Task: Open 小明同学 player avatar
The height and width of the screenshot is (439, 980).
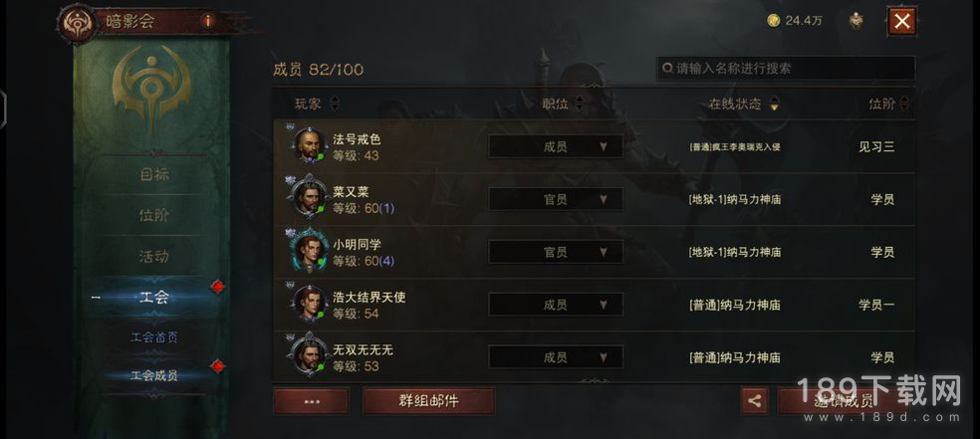Action: 308,251
